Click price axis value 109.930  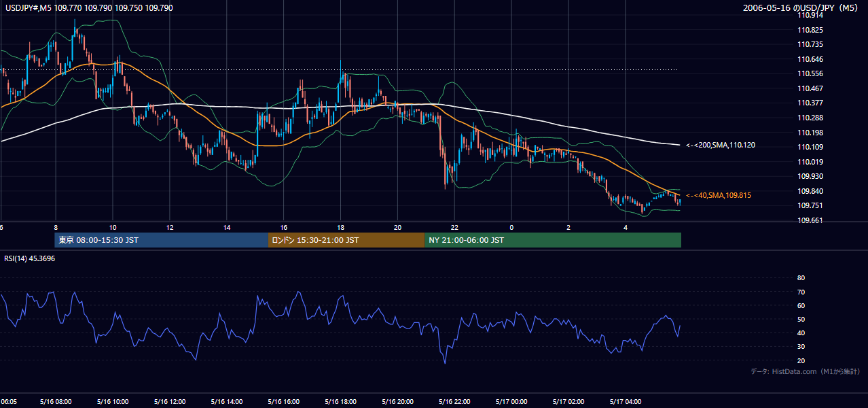(812, 176)
